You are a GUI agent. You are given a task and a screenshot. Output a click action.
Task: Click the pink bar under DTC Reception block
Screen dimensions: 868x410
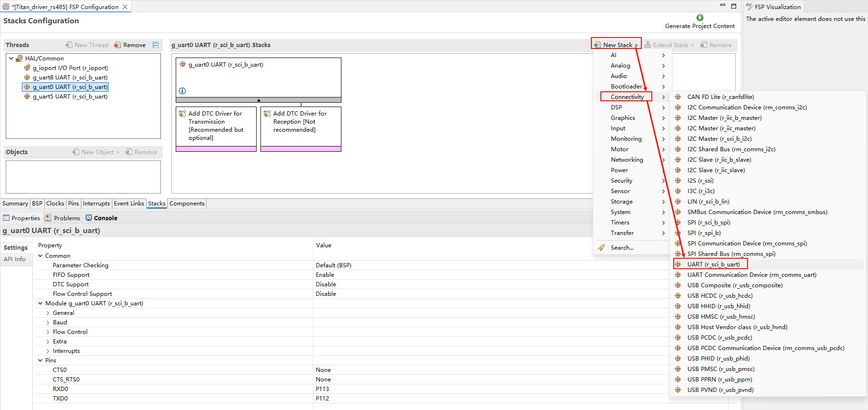coord(301,149)
